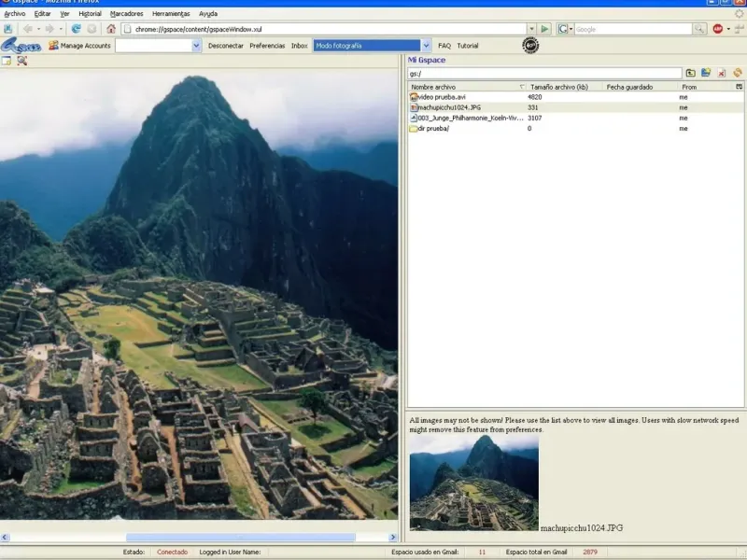The height and width of the screenshot is (560, 747).
Task: Click the Gspace logo in toolbar
Action: (21, 45)
